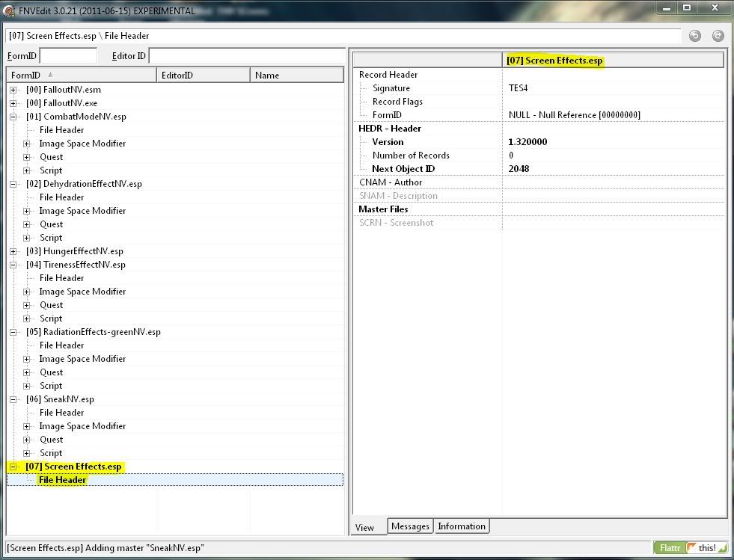Image resolution: width=734 pixels, height=560 pixels.
Task: Click the NULL - Null Reference [00000000] value
Action: [575, 115]
